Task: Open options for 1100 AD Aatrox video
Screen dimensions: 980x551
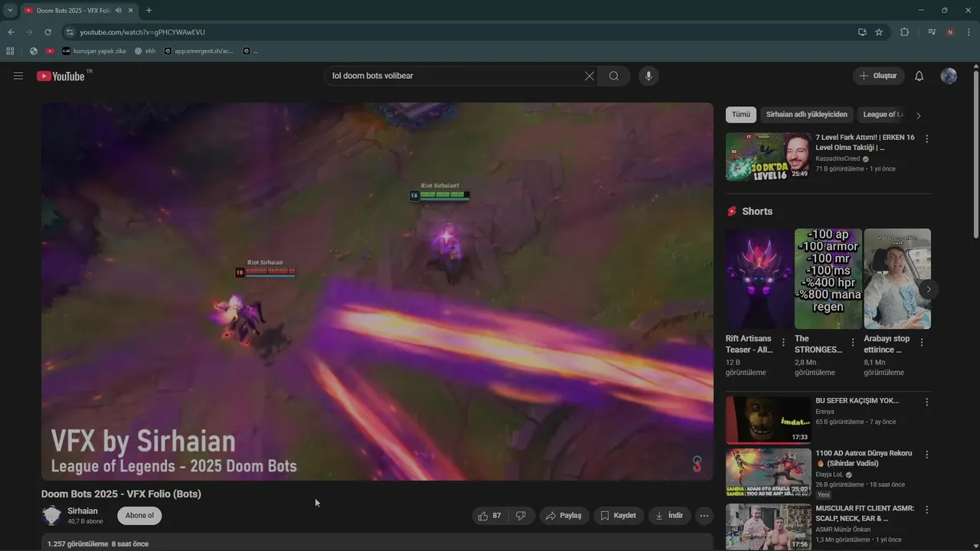Action: (x=926, y=455)
